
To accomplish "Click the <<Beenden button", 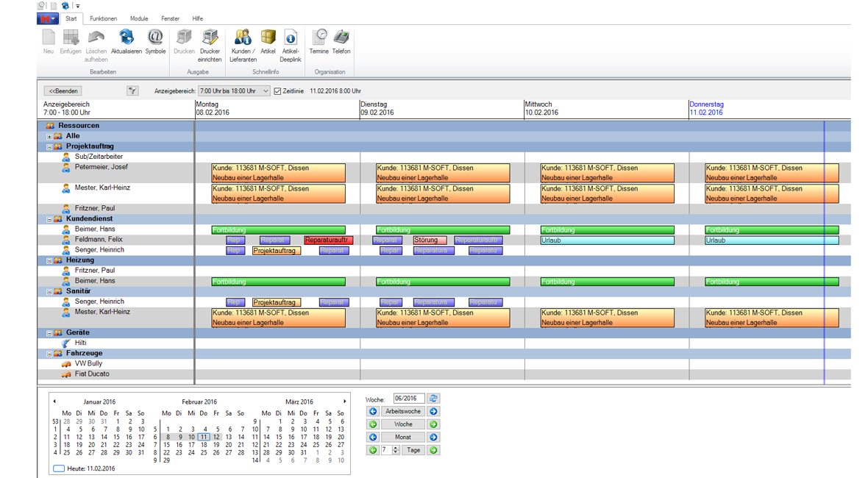I will 63,91.
